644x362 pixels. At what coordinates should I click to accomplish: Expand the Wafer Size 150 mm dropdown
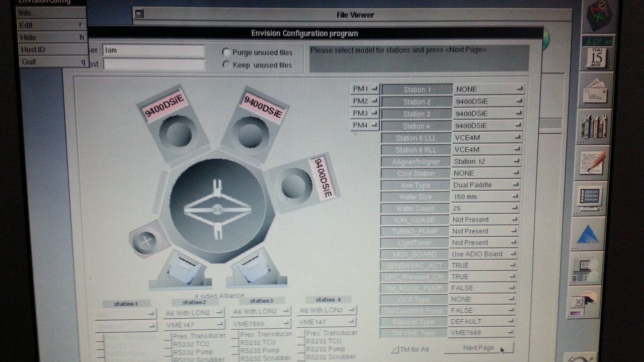click(x=485, y=197)
